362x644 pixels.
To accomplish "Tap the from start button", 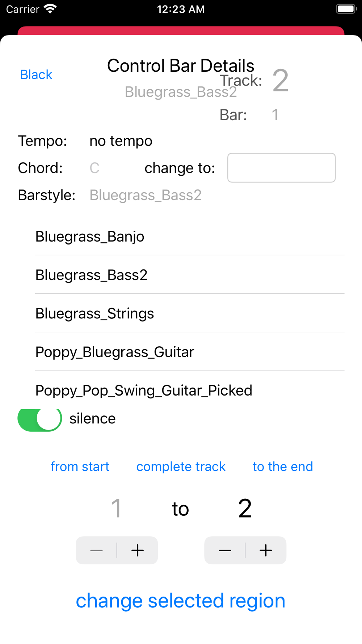I will point(80,467).
